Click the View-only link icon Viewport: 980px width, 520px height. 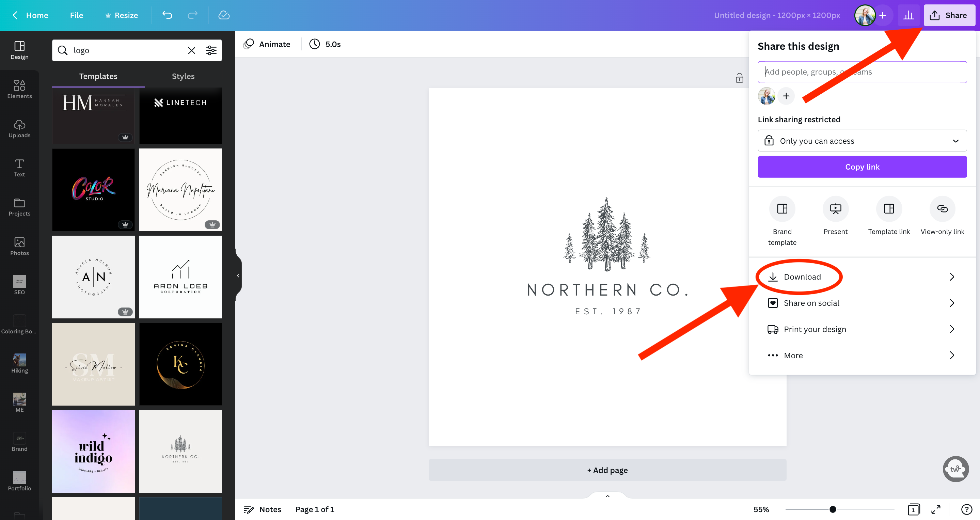coord(942,209)
